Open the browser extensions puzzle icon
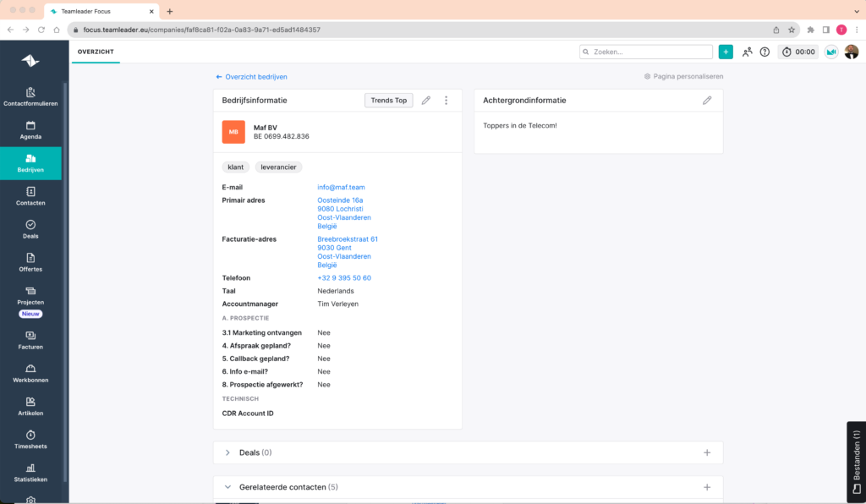The width and height of the screenshot is (866, 504). pos(811,30)
